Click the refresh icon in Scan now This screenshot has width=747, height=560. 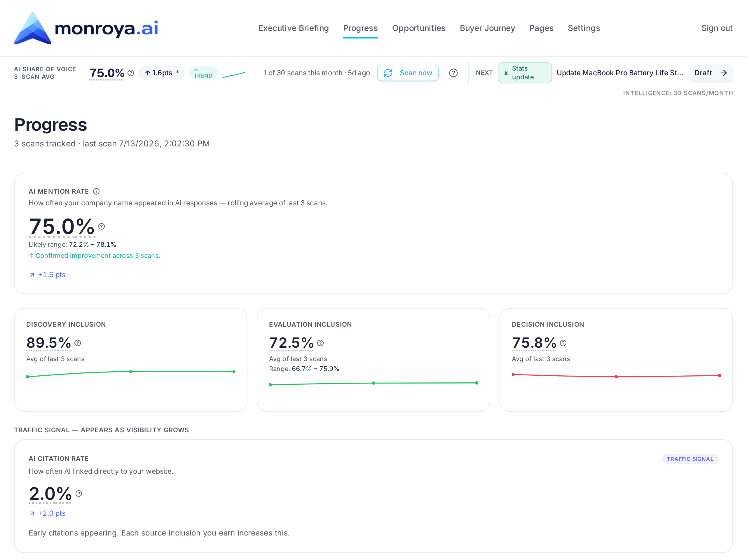[x=388, y=73]
